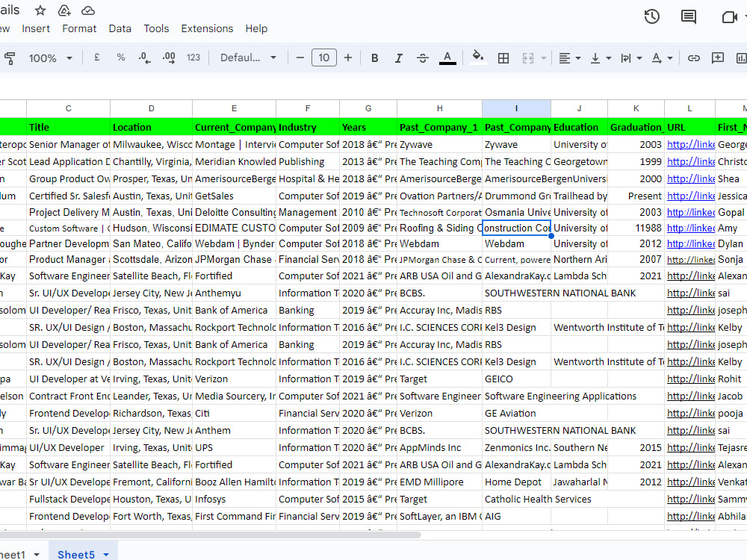
Task: Select the GEICO past company cell
Action: point(516,379)
